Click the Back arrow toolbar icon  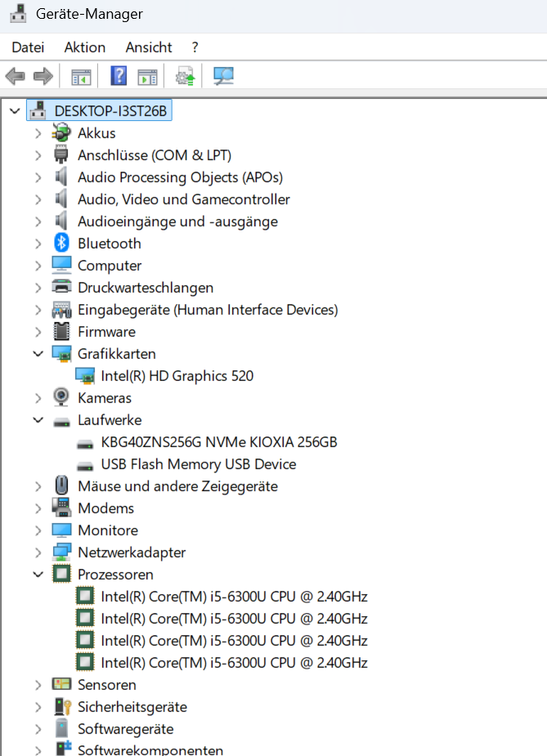point(15,76)
